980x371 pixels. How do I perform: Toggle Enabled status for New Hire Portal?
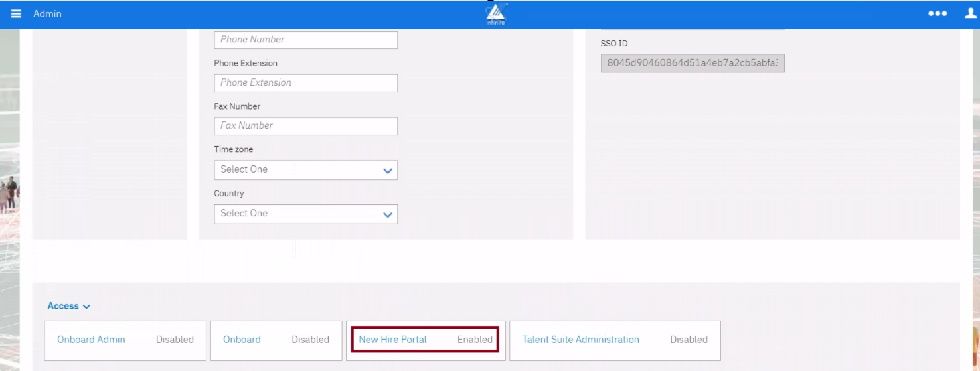(x=475, y=340)
